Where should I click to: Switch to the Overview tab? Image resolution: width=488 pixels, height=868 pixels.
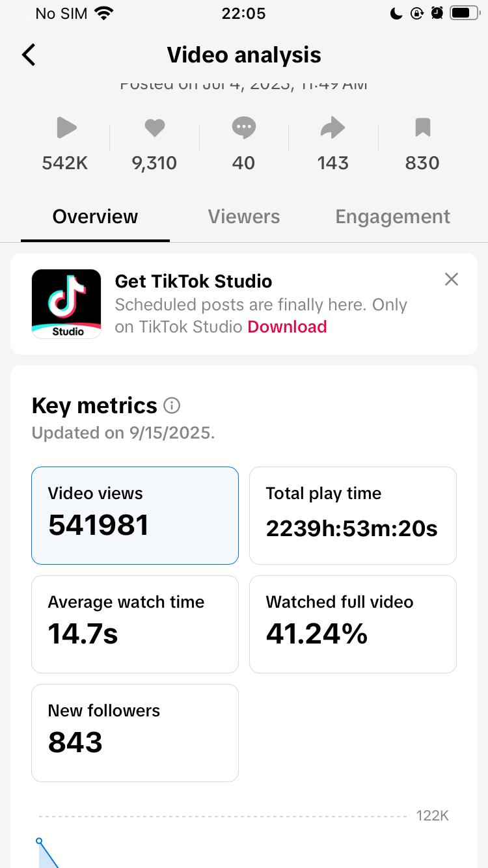[95, 217]
